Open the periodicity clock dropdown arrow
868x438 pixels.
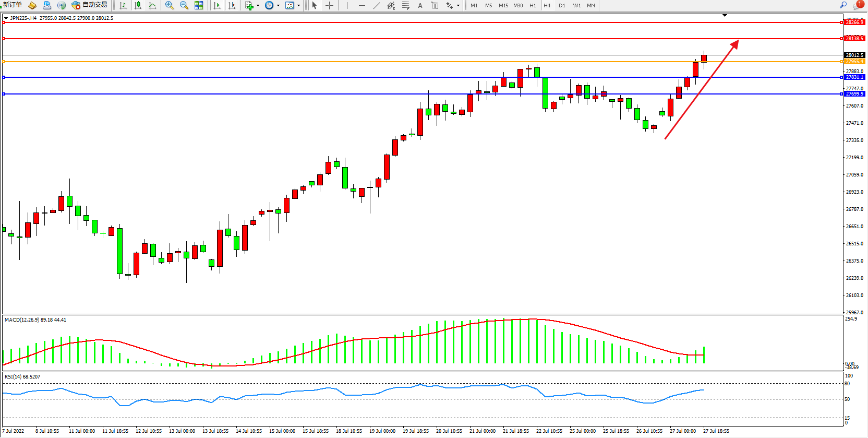(x=278, y=6)
